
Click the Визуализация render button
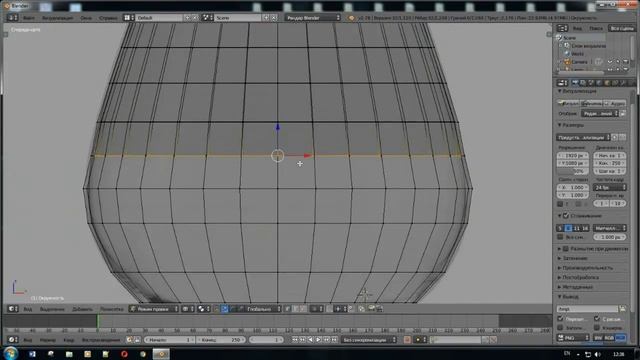pyautogui.click(x=568, y=104)
